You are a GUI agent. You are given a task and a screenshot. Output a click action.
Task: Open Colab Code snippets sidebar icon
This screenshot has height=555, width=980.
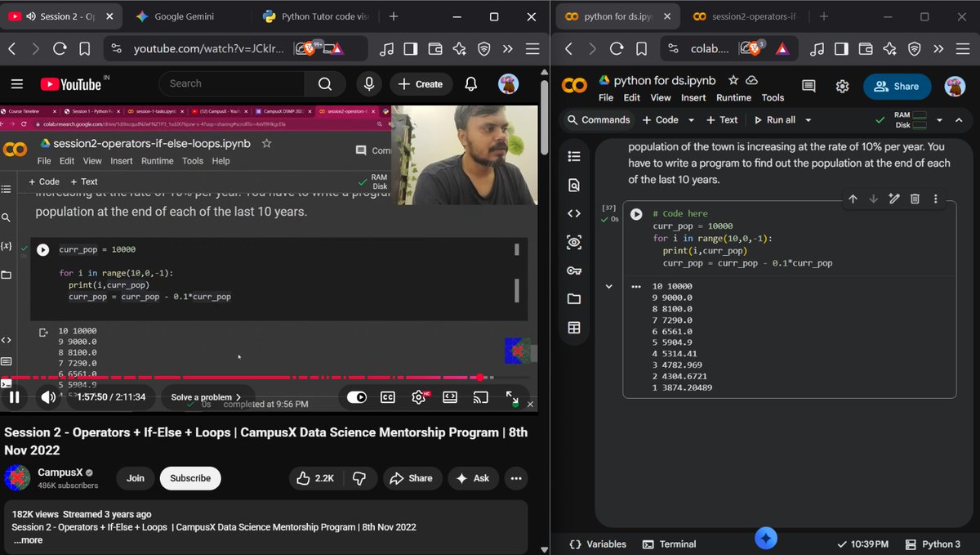(574, 213)
